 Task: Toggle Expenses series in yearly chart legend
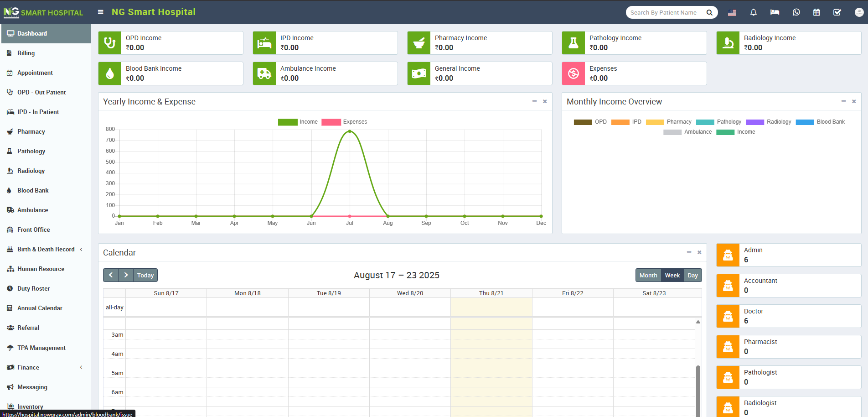[x=344, y=122]
